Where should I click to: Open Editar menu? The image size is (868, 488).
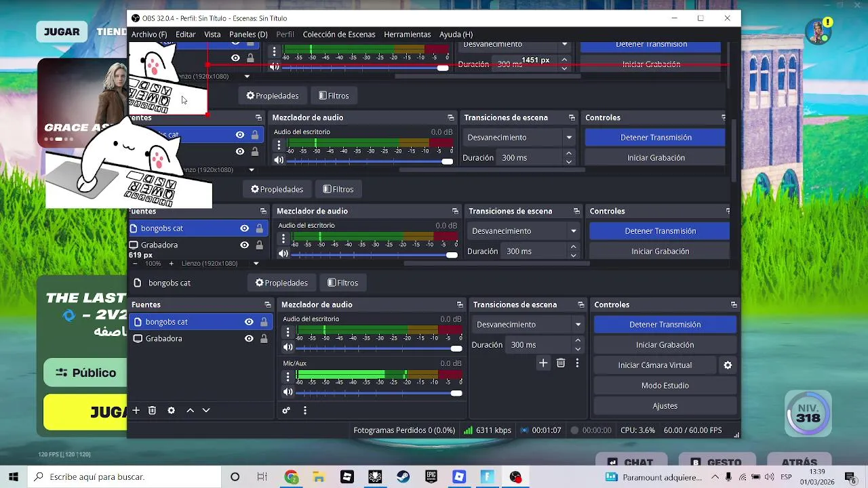click(185, 35)
